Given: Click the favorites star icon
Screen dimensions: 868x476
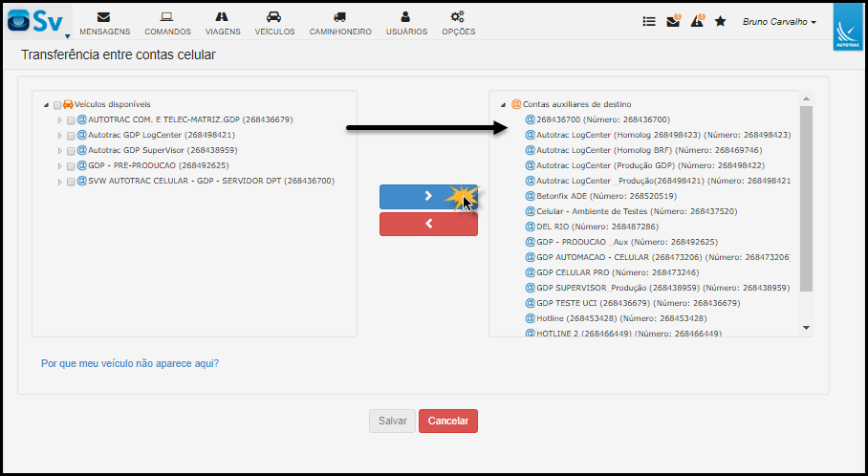Looking at the screenshot, I should click(x=720, y=22).
